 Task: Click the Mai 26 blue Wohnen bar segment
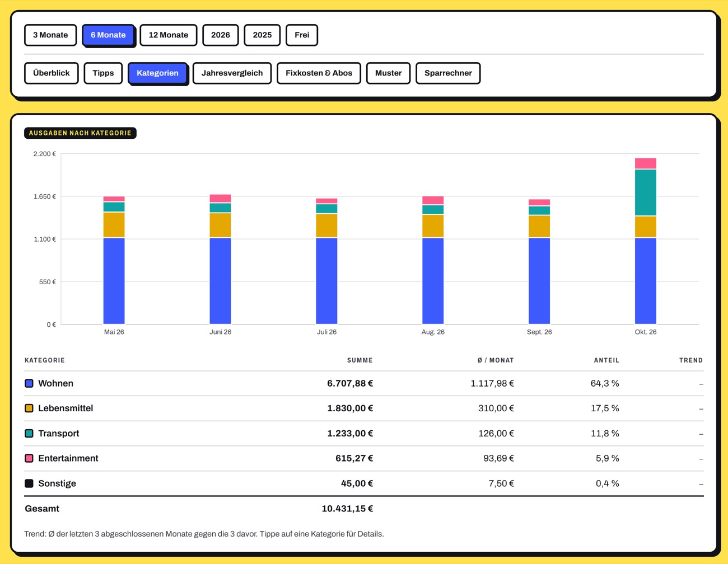coord(114,281)
